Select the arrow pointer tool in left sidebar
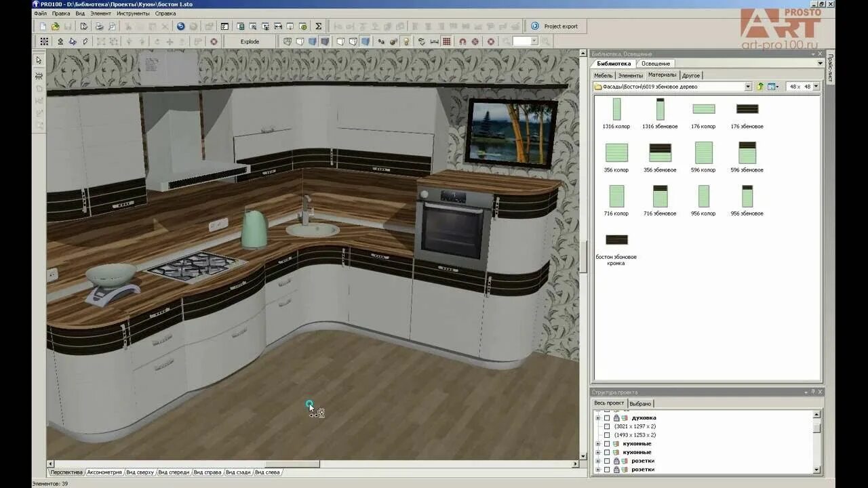Screen dimensions: 868x488 (39, 60)
